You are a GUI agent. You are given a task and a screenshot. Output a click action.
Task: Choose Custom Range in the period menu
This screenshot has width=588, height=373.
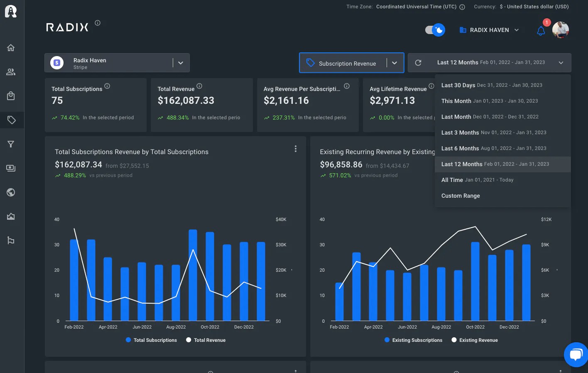tap(460, 196)
